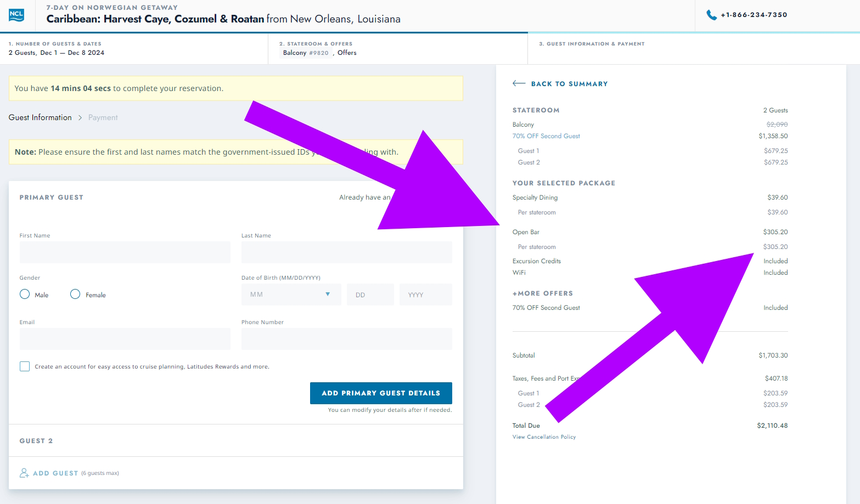Screen dimensions: 860x504
Task: Open the View Cancellation Policy link
Action: tap(544, 437)
